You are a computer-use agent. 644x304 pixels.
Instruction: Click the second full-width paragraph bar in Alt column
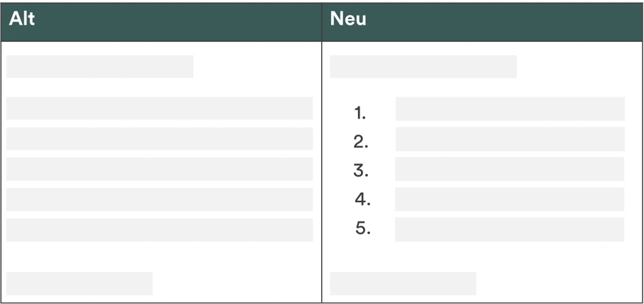pyautogui.click(x=159, y=139)
